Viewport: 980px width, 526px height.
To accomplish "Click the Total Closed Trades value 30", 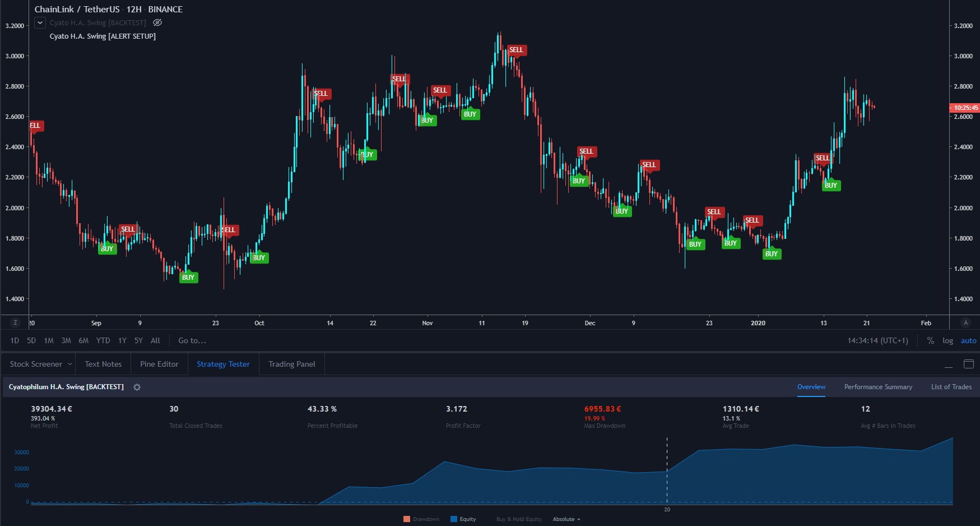I will [174, 409].
